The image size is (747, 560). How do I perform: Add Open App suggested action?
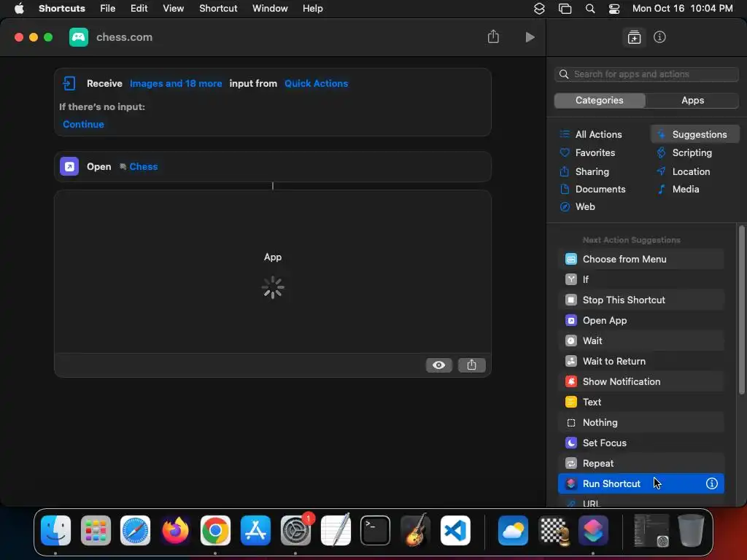click(640, 321)
